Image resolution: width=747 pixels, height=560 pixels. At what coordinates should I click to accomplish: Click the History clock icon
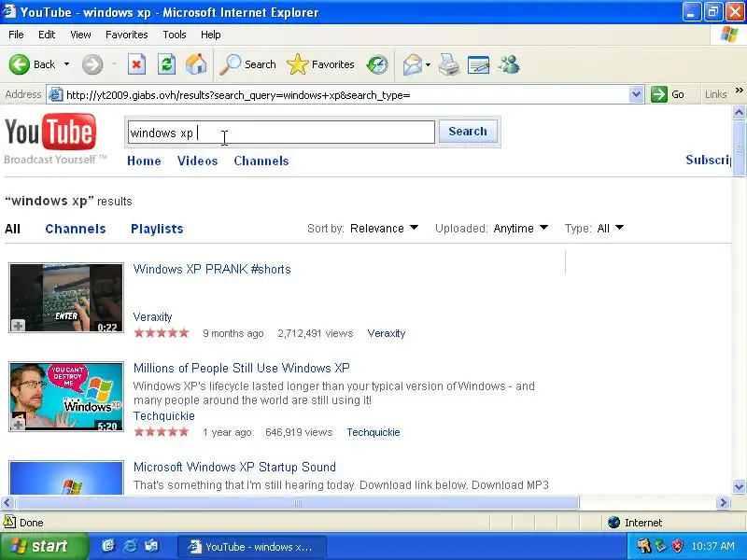pyautogui.click(x=377, y=64)
